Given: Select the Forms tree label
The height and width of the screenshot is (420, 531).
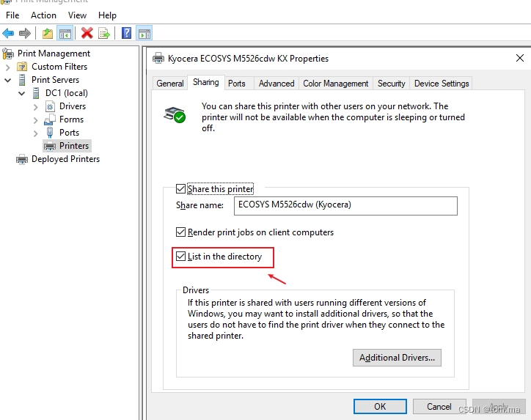Looking at the screenshot, I should tap(71, 119).
